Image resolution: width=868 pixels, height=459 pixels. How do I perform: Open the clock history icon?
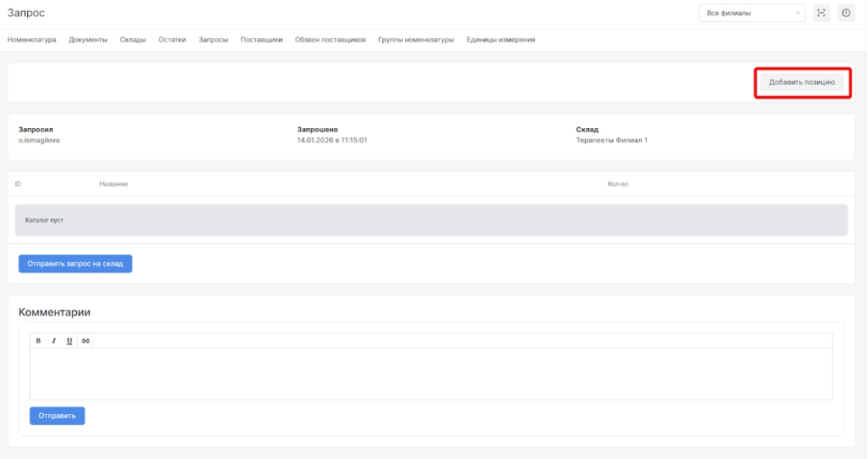pos(846,13)
